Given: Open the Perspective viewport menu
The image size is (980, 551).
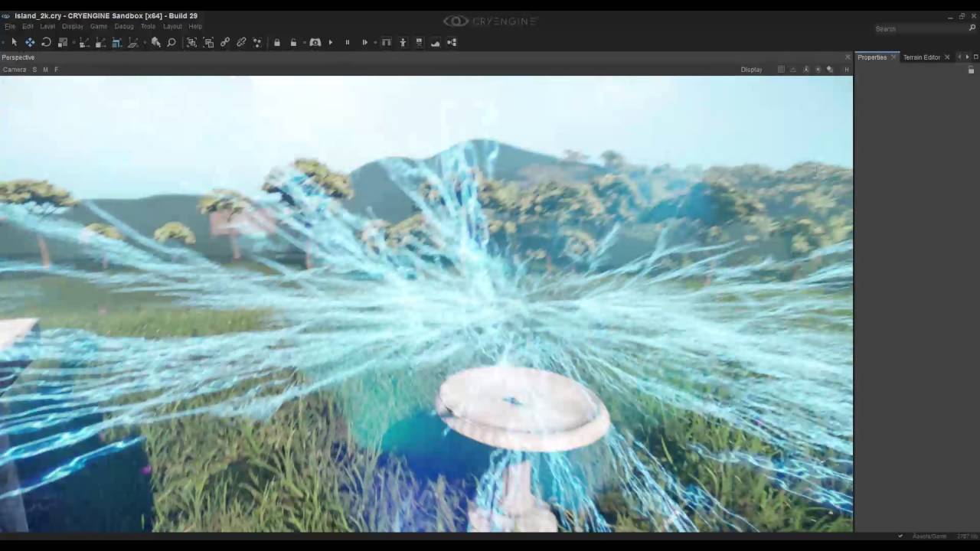Looking at the screenshot, I should click(x=18, y=57).
